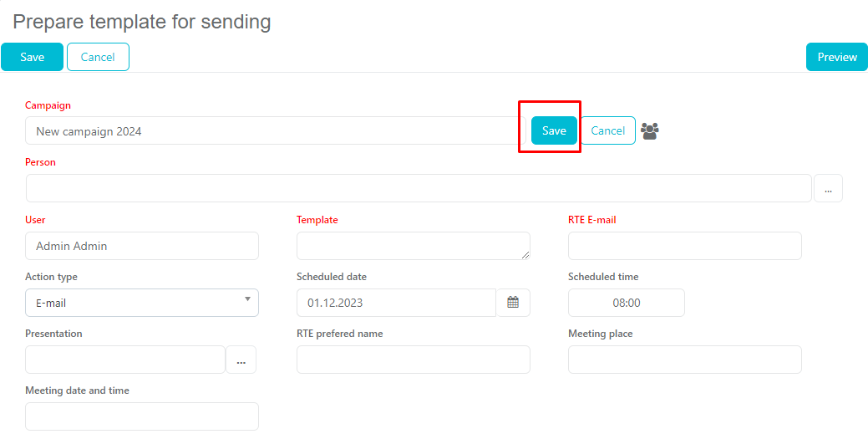The height and width of the screenshot is (439, 868).
Task: Click the ellipsis button next to Presentation
Action: [x=241, y=360]
